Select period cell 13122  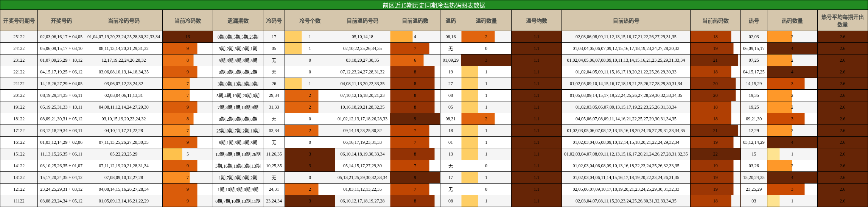(x=19, y=177)
